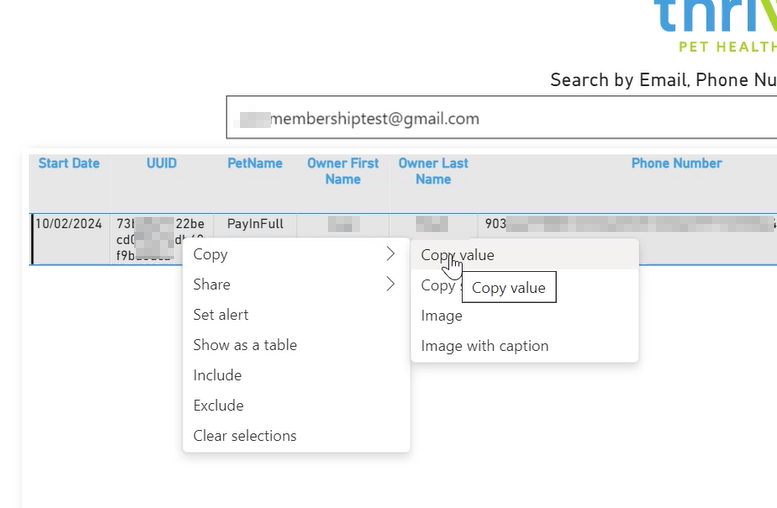Click the Phone Number column header
This screenshot has width=777, height=508.
point(676,163)
